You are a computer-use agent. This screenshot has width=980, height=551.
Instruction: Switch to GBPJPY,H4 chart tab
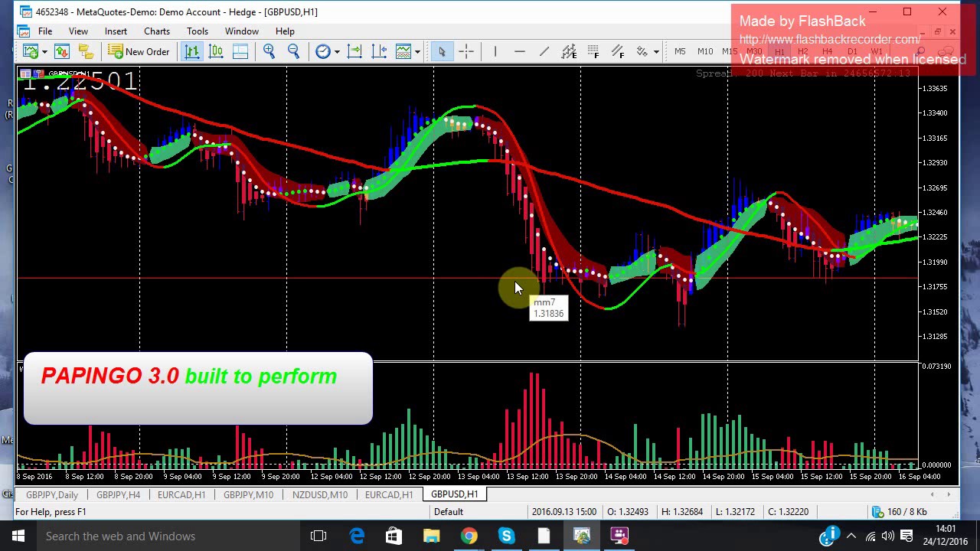pos(118,494)
